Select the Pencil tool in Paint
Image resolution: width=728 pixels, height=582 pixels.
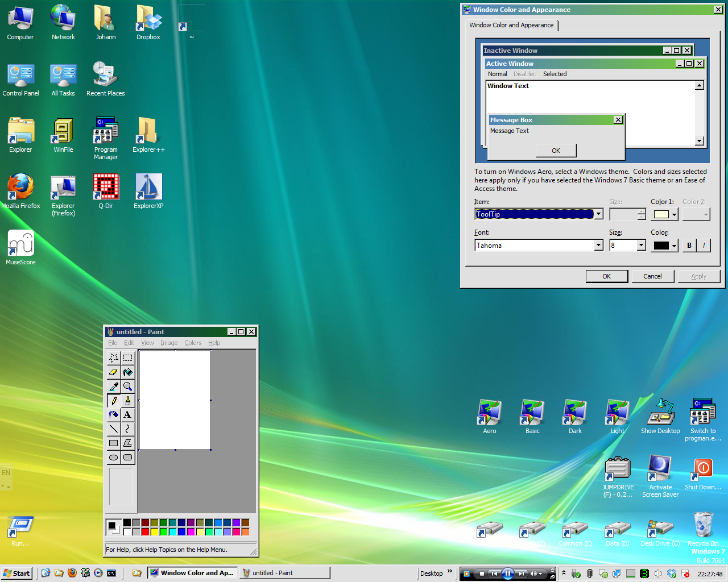point(113,400)
